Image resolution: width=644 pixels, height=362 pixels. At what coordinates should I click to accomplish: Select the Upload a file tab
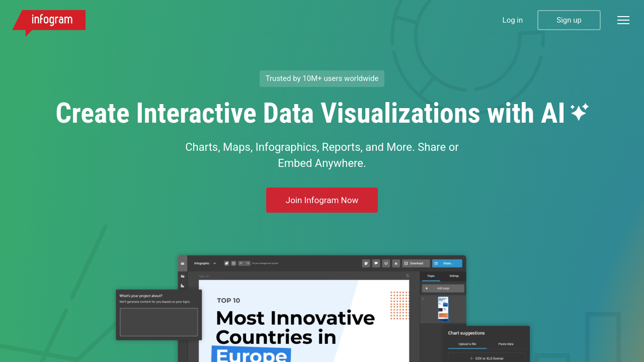[467, 344]
